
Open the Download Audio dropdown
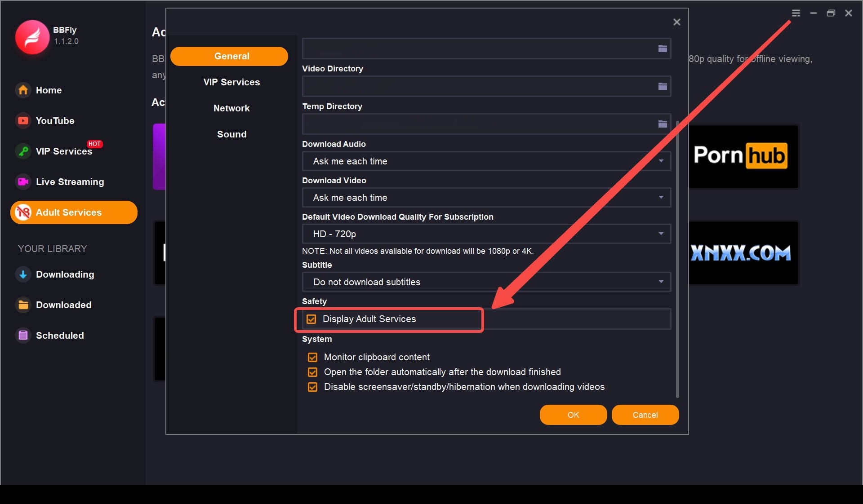point(486,161)
